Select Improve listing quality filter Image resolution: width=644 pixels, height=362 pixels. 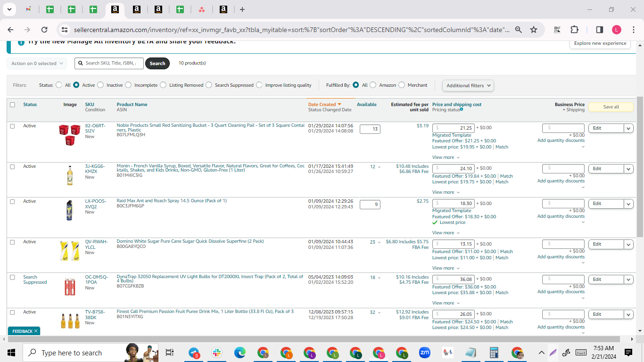tap(259, 85)
